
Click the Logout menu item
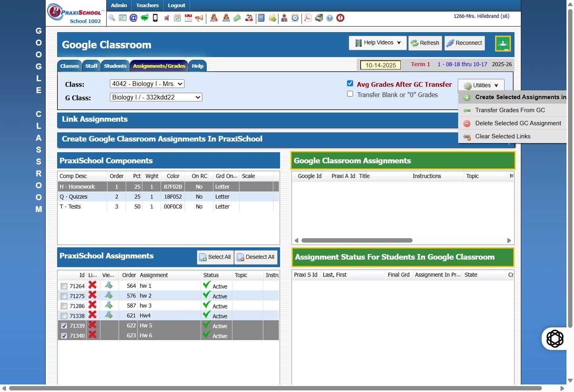pyautogui.click(x=177, y=6)
